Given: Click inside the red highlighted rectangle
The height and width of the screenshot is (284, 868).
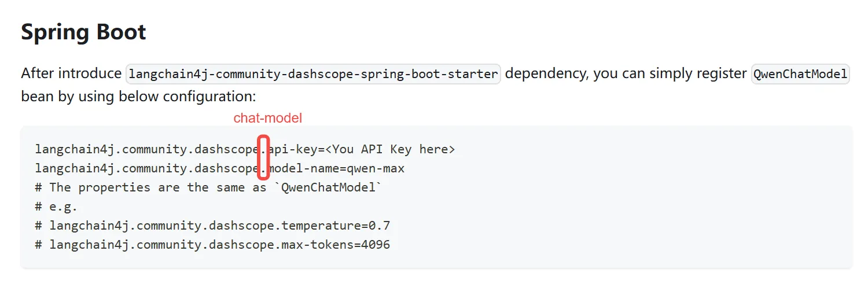Looking at the screenshot, I should click(x=263, y=158).
